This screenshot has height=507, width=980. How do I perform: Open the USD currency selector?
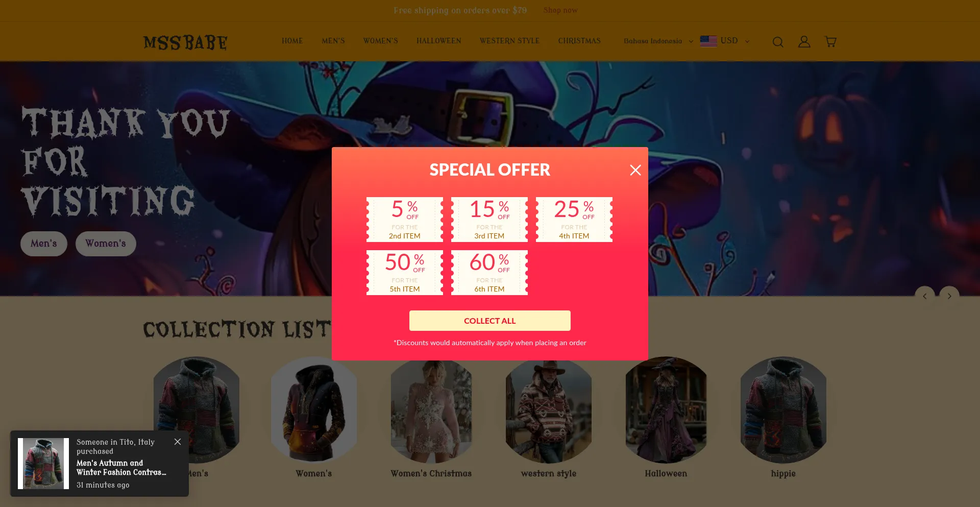coord(725,41)
